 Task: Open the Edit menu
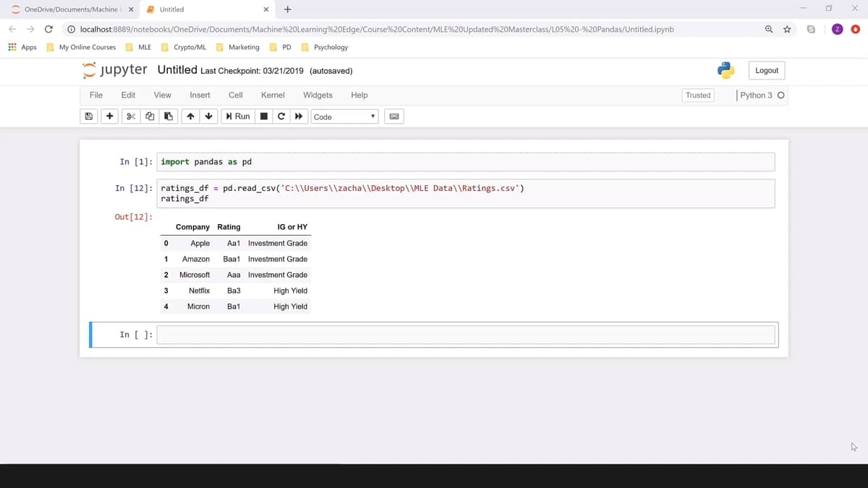[128, 95]
